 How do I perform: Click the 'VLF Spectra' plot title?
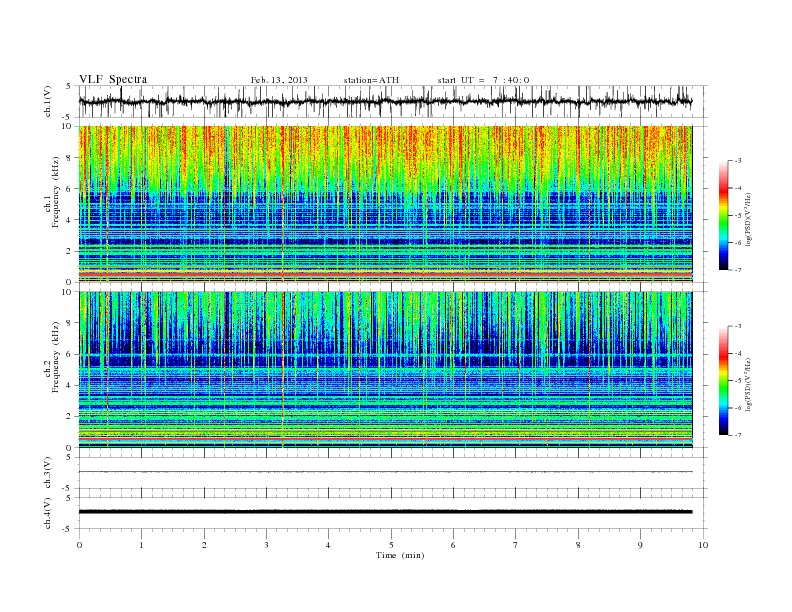113,79
